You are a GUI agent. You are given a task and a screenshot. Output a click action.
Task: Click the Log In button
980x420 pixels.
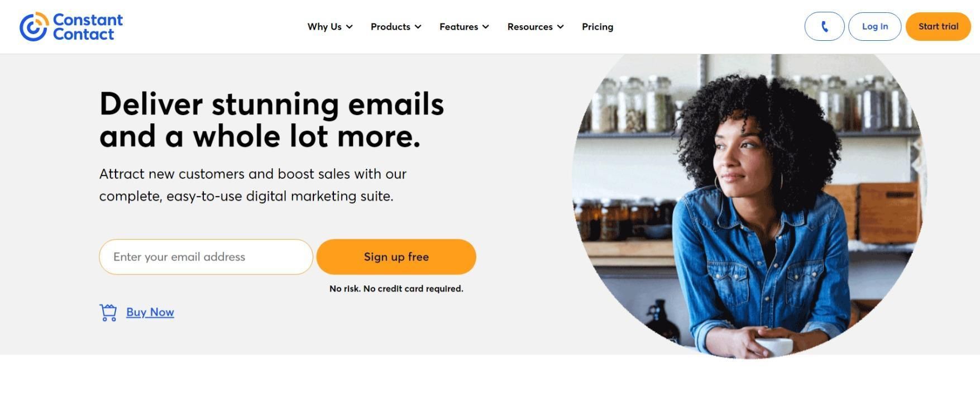click(x=874, y=26)
